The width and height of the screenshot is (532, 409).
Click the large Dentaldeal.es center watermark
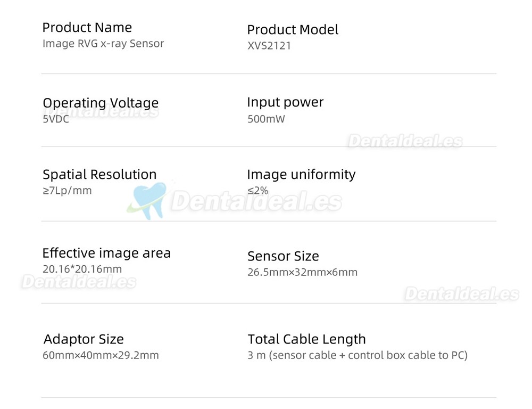[256, 201]
